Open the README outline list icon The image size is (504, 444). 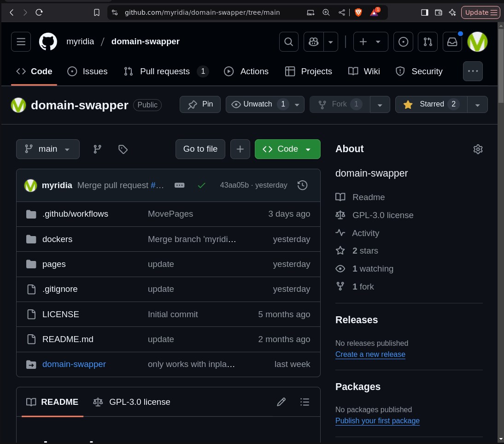pyautogui.click(x=305, y=402)
